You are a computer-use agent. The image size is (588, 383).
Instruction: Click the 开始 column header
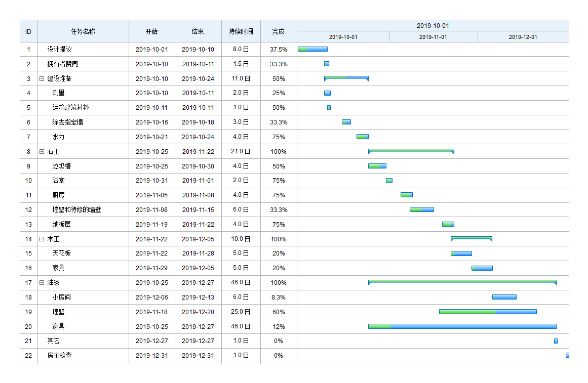151,31
